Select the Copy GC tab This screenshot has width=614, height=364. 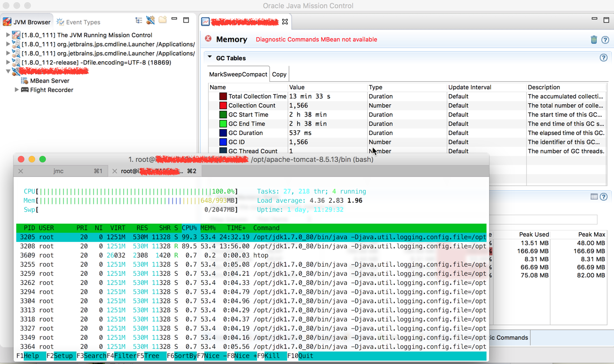pyautogui.click(x=279, y=74)
